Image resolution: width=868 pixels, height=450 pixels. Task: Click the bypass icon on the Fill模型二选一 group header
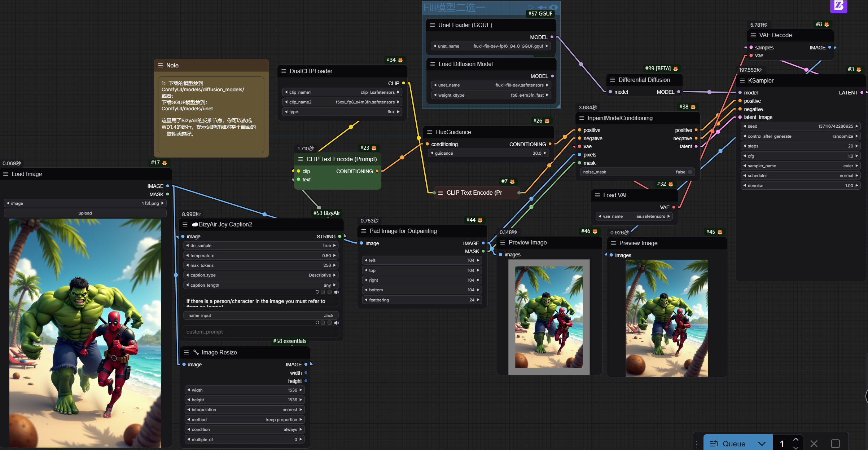pos(542,7)
